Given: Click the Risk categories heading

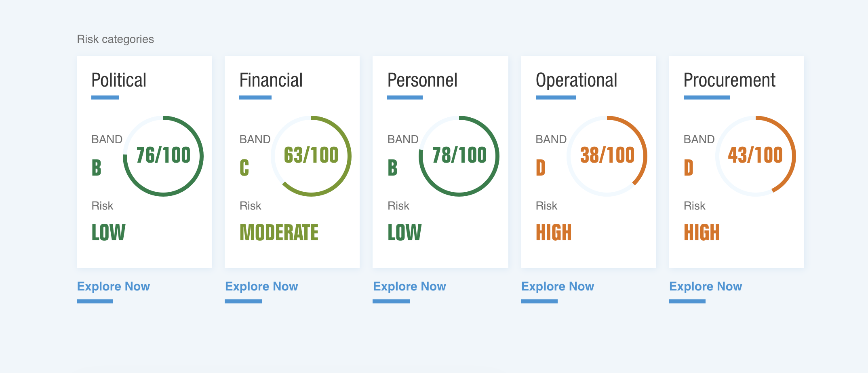Looking at the screenshot, I should click(116, 39).
